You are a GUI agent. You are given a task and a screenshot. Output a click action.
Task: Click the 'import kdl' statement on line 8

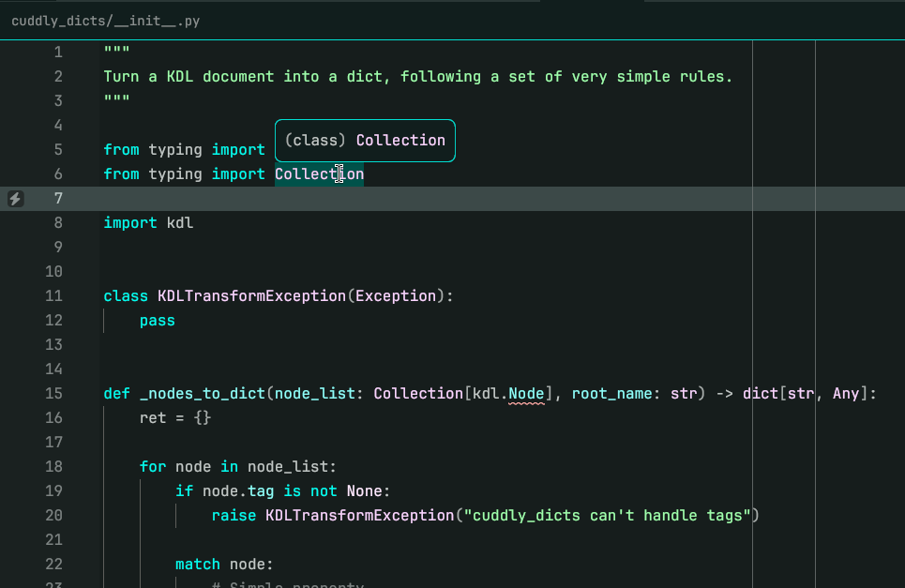click(x=148, y=223)
